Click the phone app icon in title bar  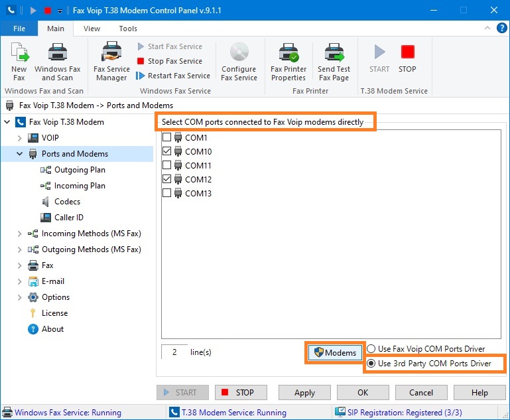[x=11, y=11]
